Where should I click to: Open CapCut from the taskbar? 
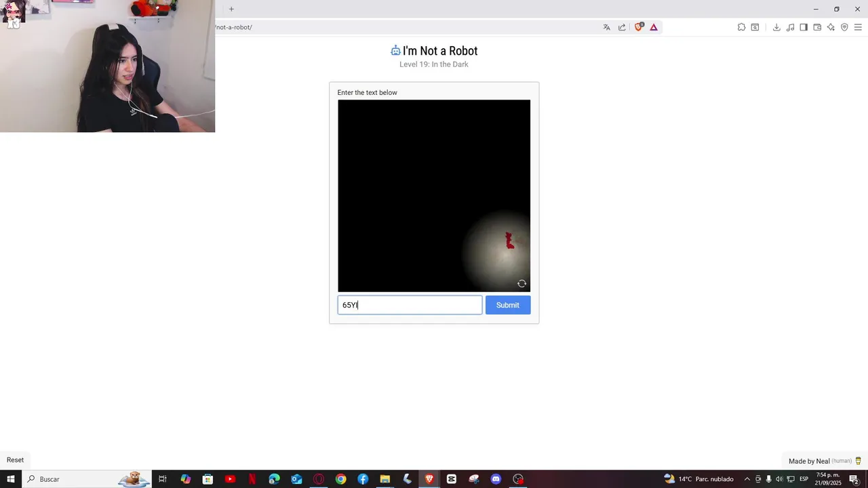tap(452, 479)
